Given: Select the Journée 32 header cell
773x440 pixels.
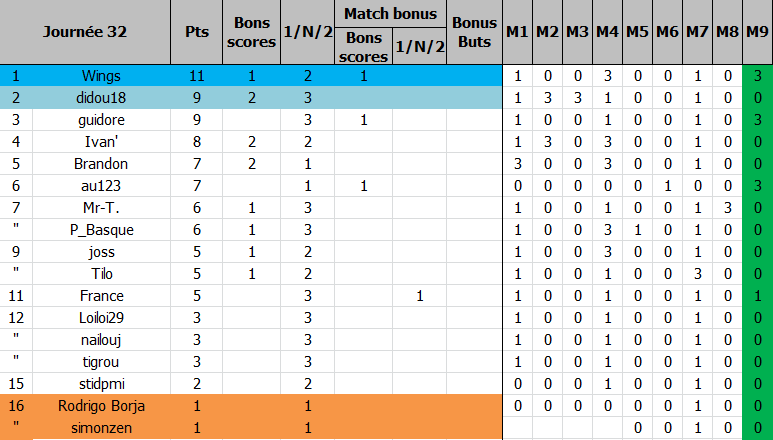Looking at the screenshot, I should (85, 32).
